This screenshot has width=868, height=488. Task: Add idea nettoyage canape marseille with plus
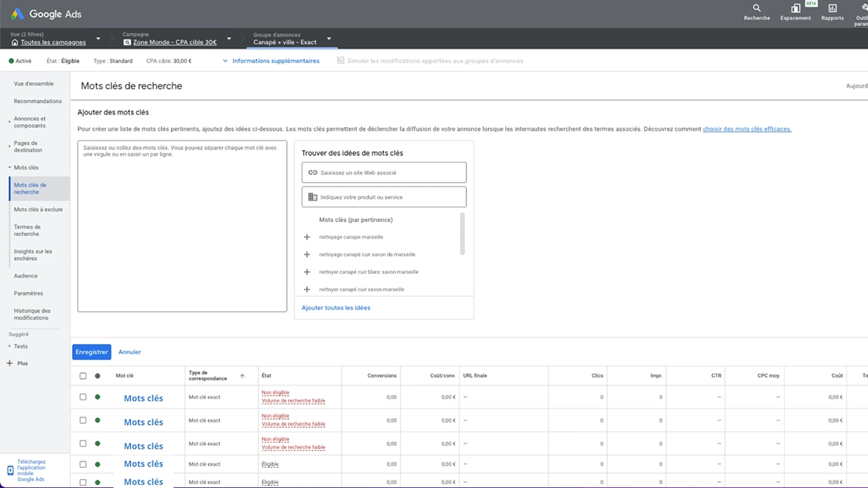coord(307,237)
